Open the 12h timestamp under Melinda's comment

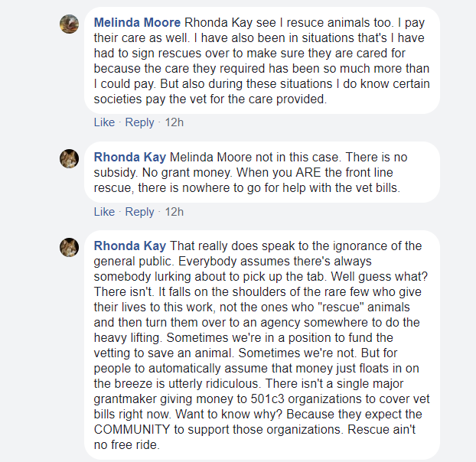pos(174,122)
